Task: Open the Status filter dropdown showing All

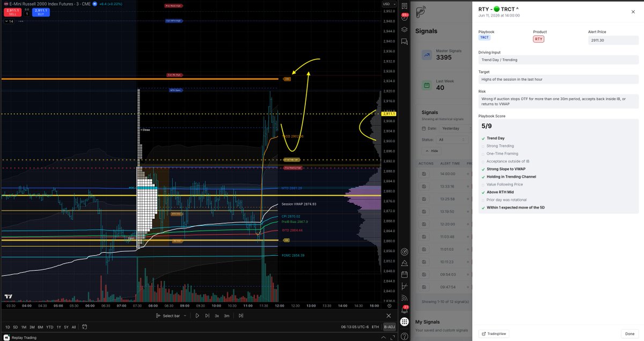Action: [x=453, y=139]
